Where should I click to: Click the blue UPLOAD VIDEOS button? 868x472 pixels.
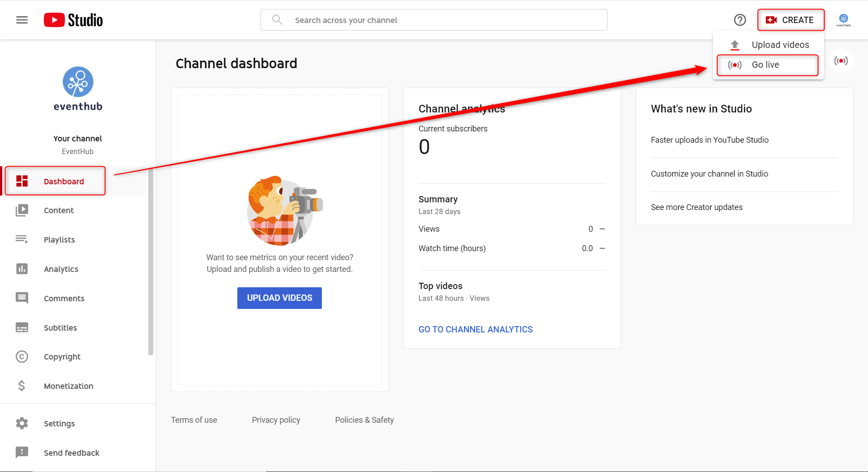point(279,298)
